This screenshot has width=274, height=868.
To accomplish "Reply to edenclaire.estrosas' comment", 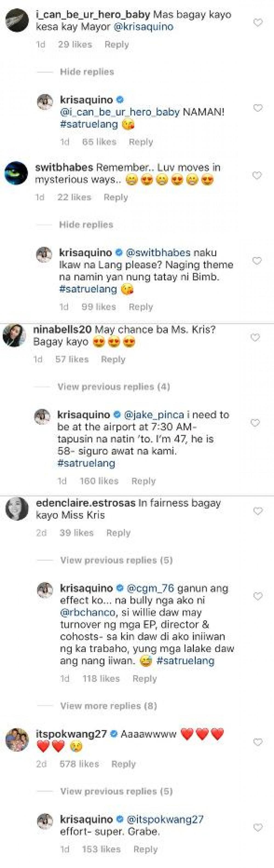I will [x=118, y=533].
